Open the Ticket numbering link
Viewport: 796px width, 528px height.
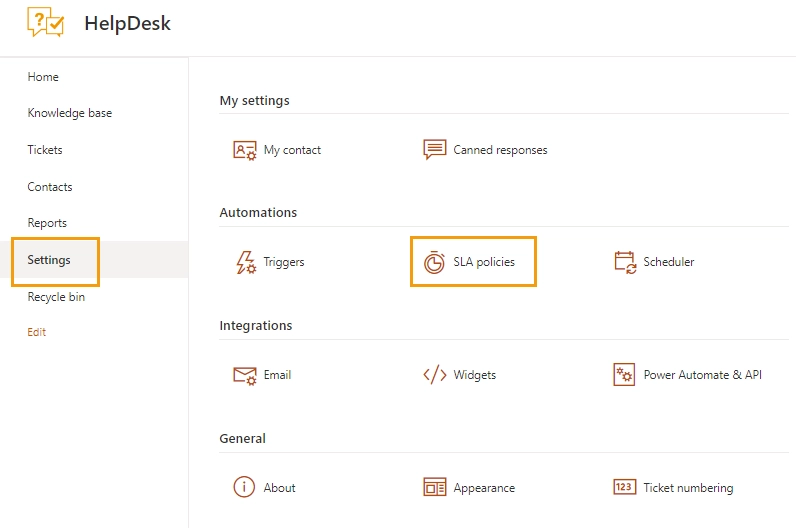(x=688, y=488)
